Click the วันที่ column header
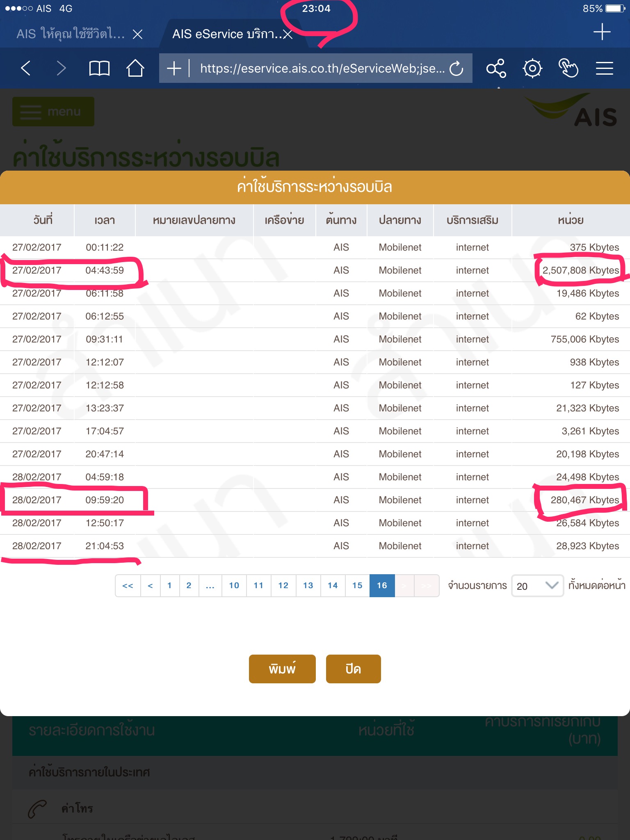 point(43,220)
